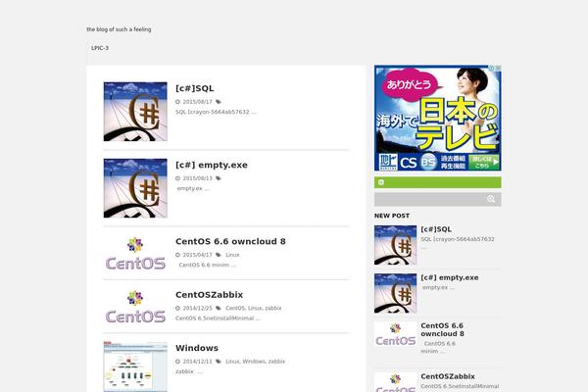
Task: Click the green feed subscribe bar
Action: 438,182
